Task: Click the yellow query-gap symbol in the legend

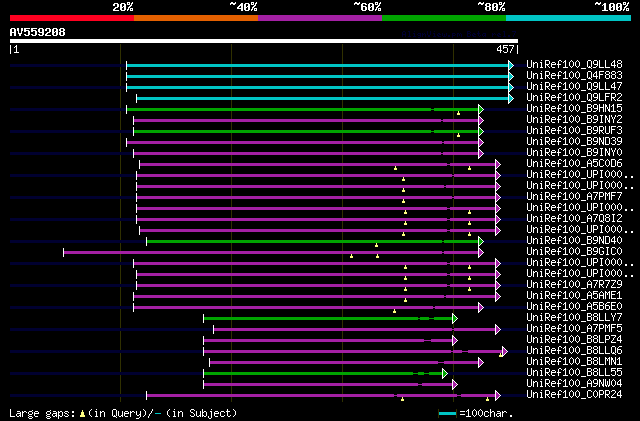Action: [x=82, y=414]
